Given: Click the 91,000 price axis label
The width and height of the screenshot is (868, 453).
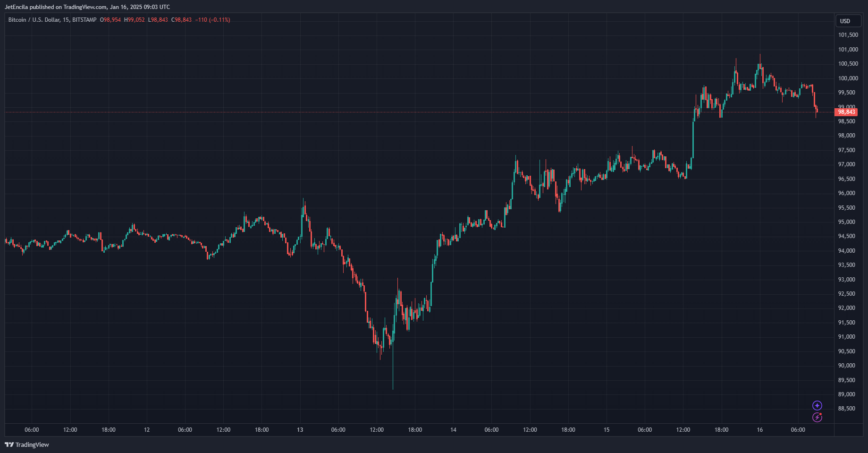Looking at the screenshot, I should coord(847,337).
